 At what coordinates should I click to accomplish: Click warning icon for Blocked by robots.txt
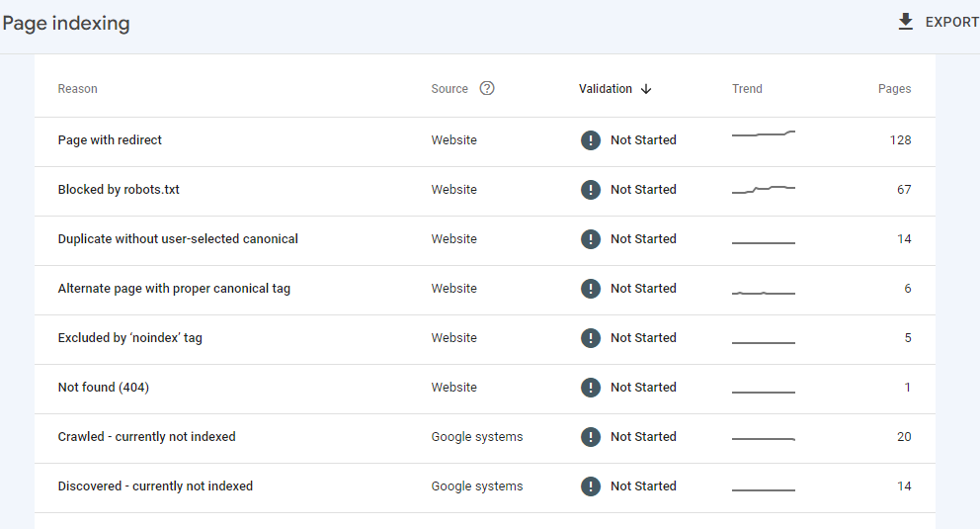[x=591, y=190]
